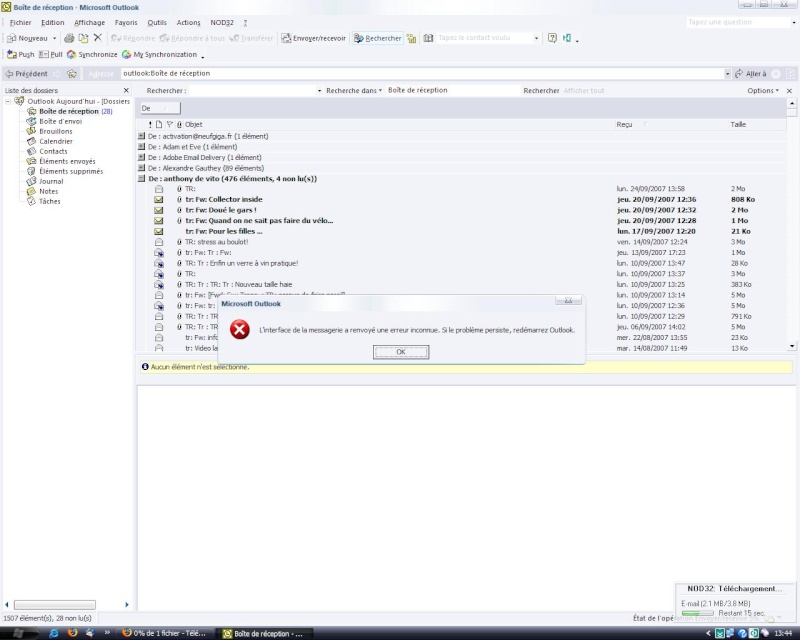800x640 pixels.
Task: Expand the activation@neufgiga.fr group
Action: 141,136
